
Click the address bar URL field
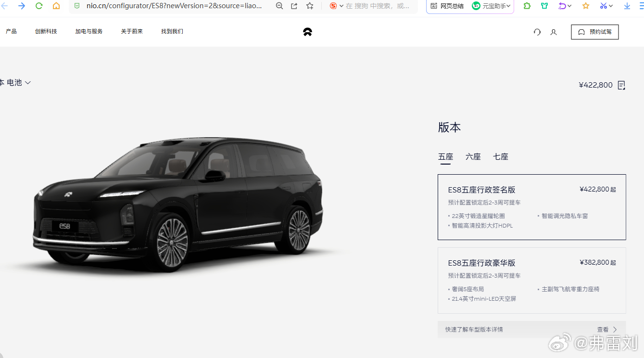[174, 6]
